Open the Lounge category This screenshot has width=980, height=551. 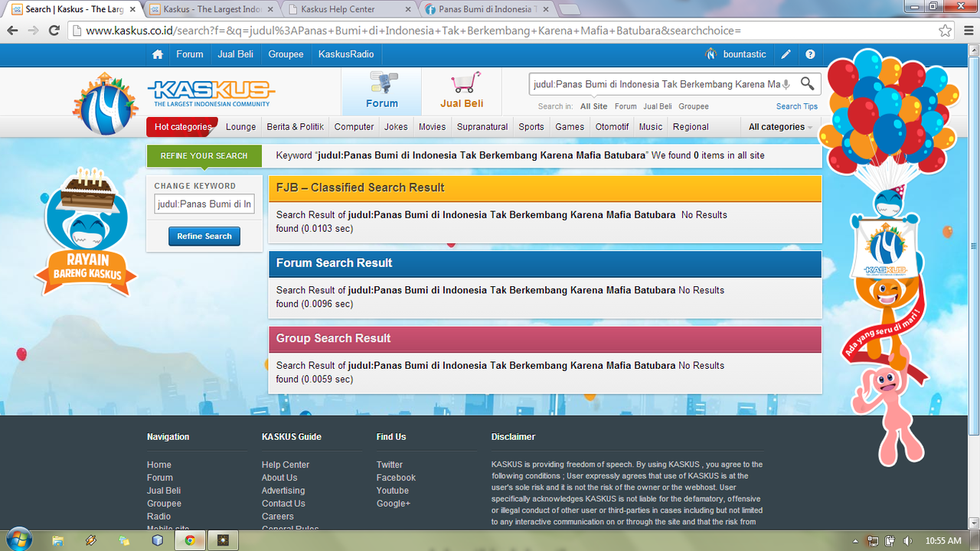pos(241,127)
